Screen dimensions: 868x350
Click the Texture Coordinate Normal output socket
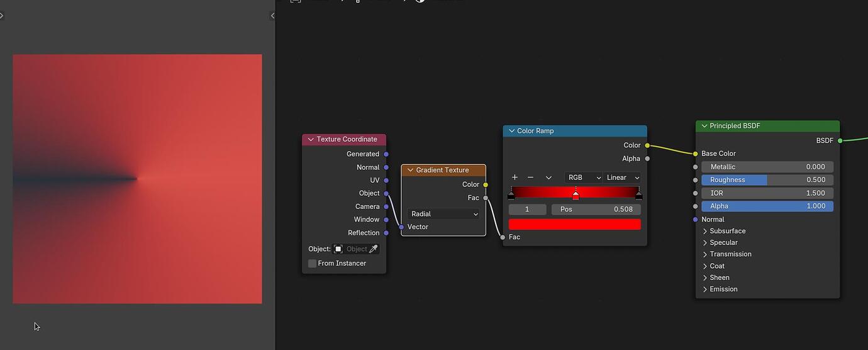[x=386, y=167]
